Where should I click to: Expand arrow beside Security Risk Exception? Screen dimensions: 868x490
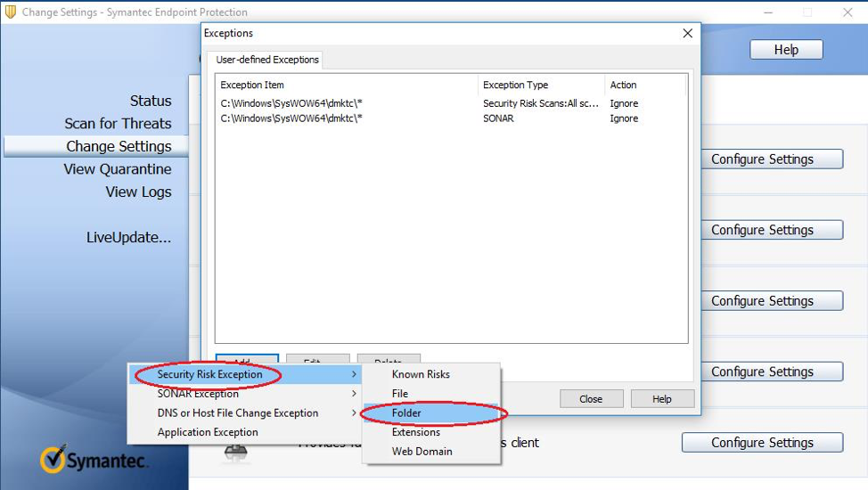click(x=354, y=374)
